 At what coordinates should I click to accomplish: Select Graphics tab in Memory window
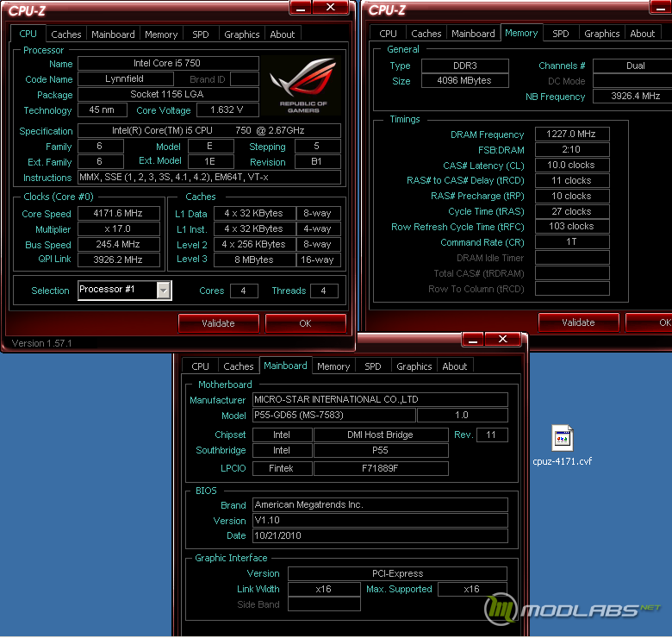pyautogui.click(x=601, y=34)
